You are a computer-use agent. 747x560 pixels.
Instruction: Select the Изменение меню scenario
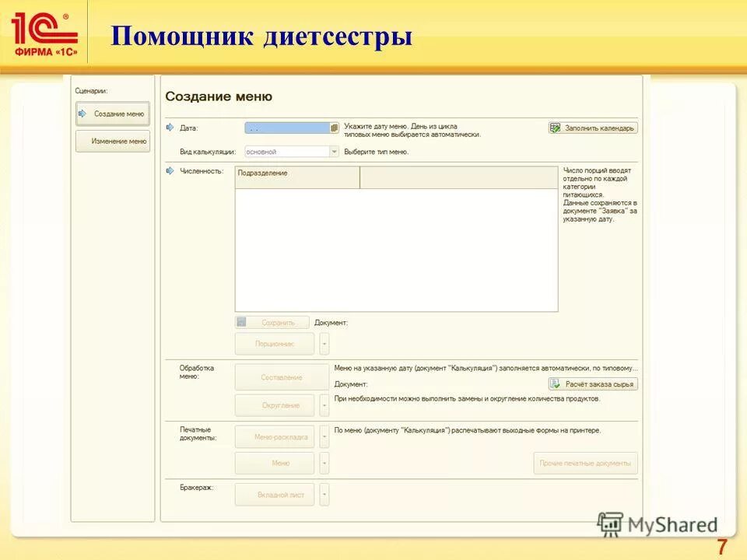111,141
